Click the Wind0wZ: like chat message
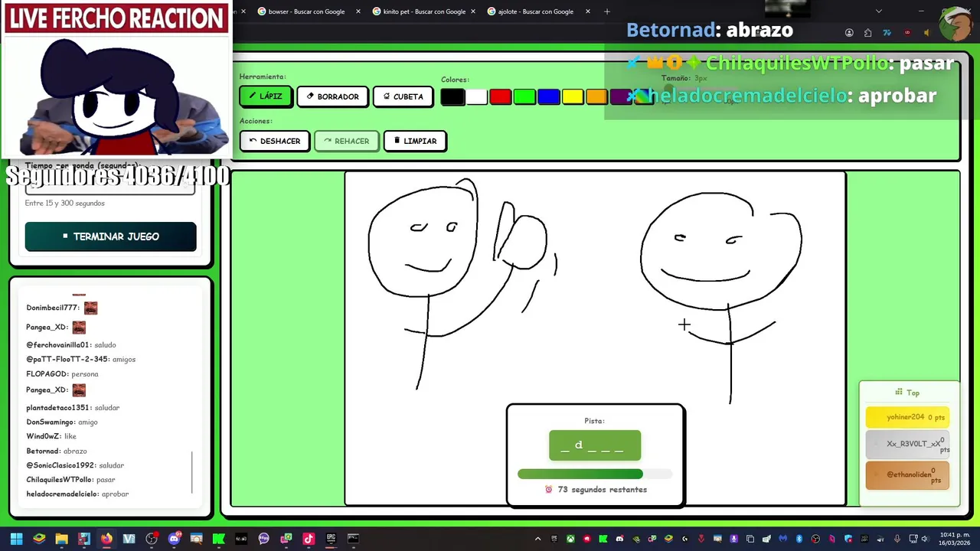 pos(51,436)
